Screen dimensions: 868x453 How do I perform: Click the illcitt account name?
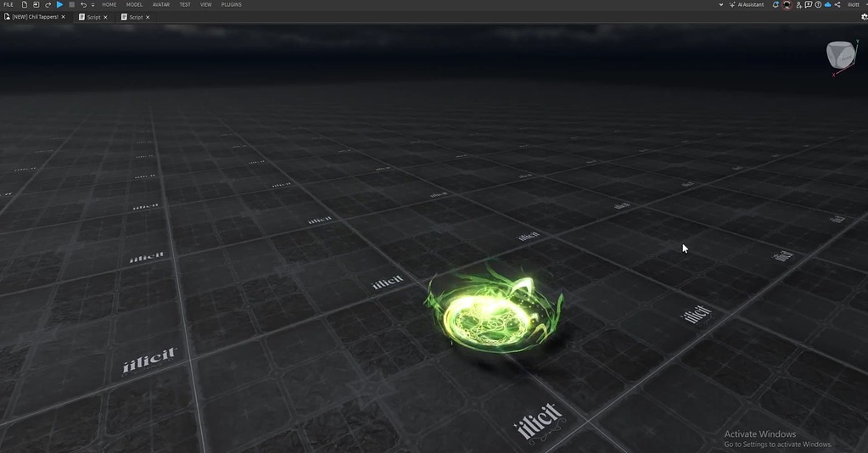(x=854, y=4)
